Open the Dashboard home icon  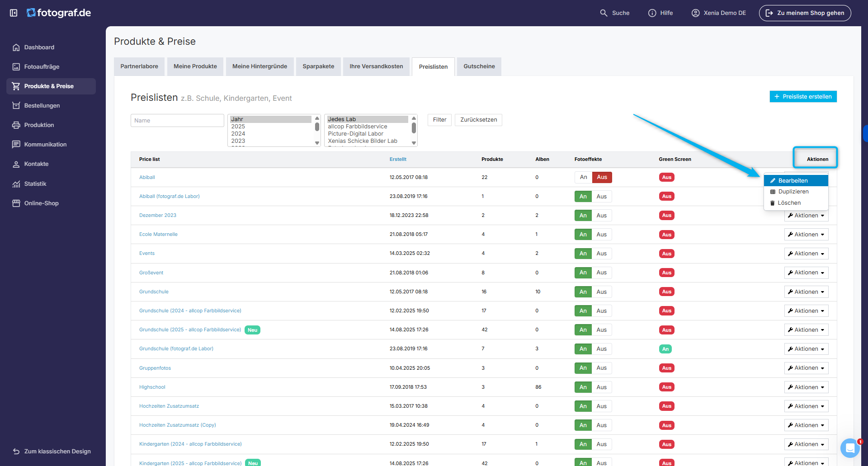(x=16, y=47)
